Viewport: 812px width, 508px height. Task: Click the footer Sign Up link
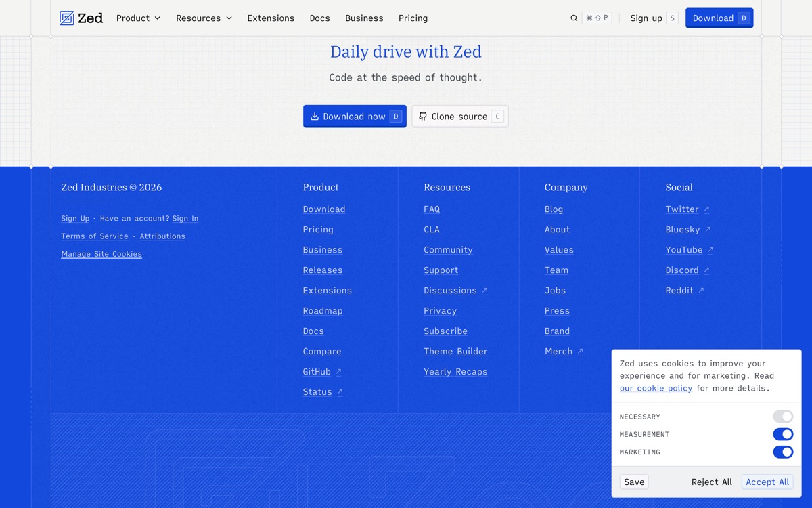pyautogui.click(x=75, y=218)
